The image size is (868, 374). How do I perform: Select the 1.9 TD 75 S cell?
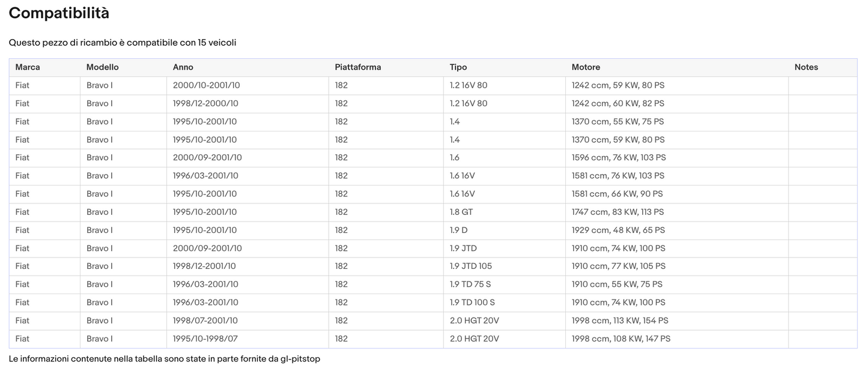[x=470, y=284]
